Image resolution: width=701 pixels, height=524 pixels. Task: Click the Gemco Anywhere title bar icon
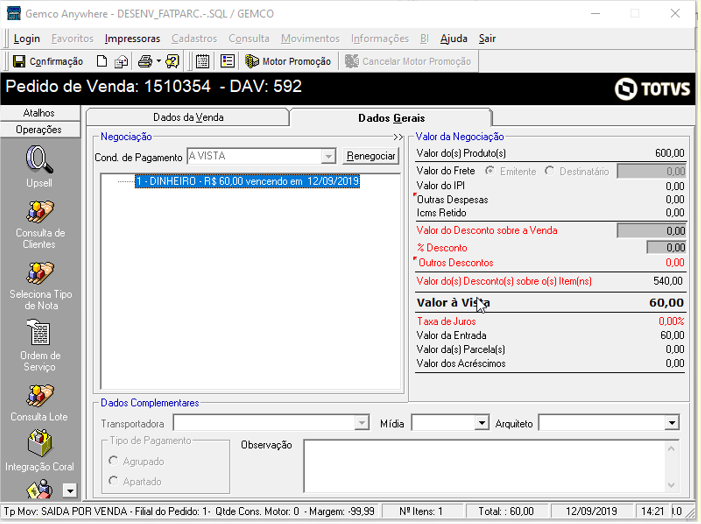pyautogui.click(x=13, y=13)
